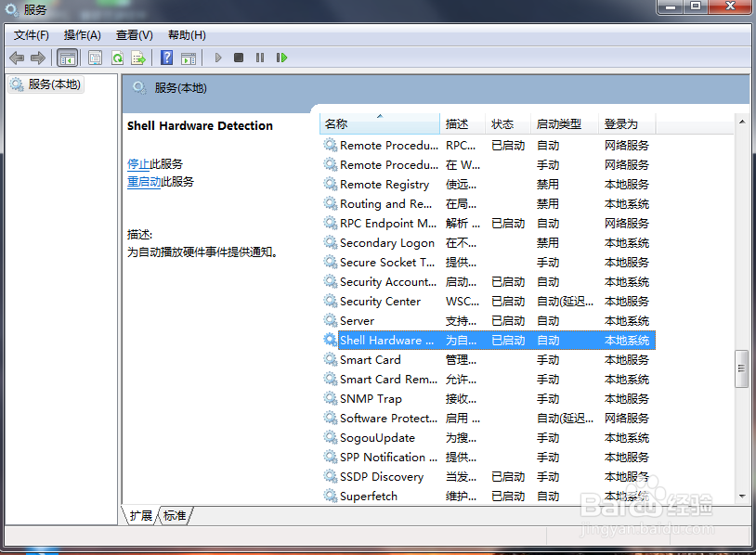Screen dimensions: 756x555
Task: Click the gear icon beside SogouUpdate
Action: click(331, 438)
